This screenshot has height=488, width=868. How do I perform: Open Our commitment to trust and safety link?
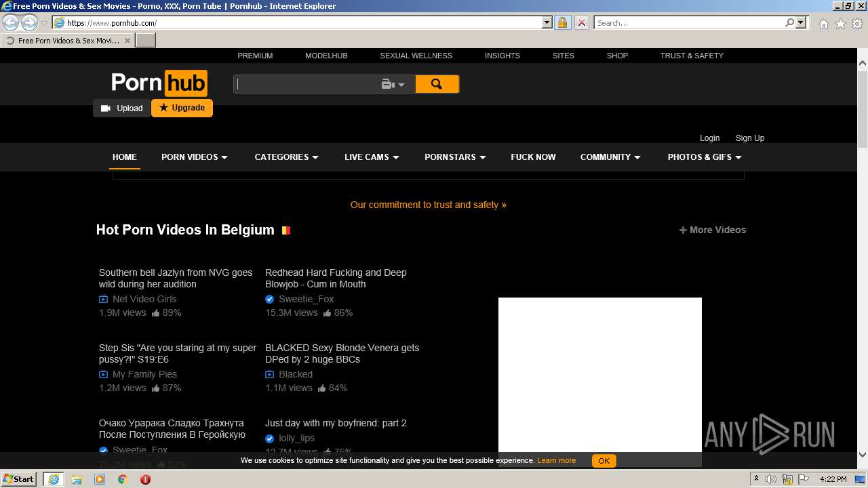pos(429,205)
